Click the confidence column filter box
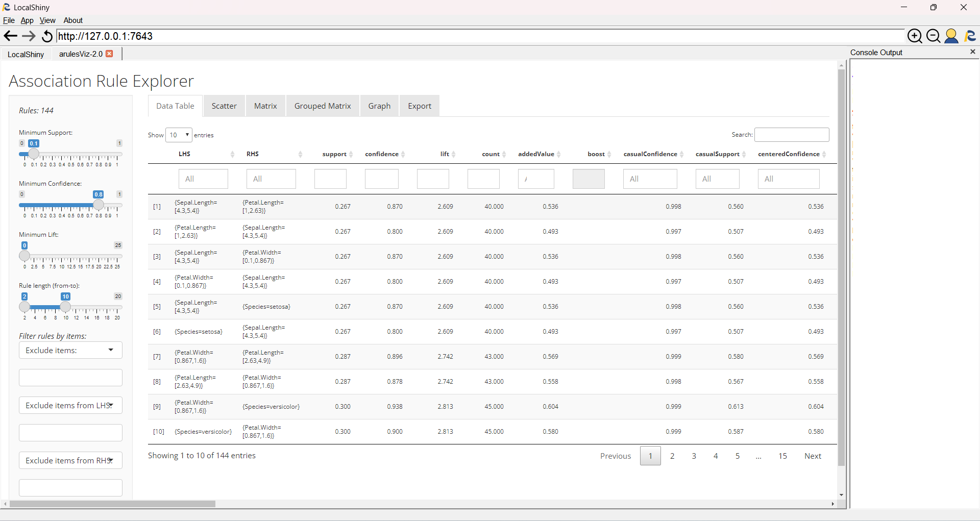 click(381, 179)
